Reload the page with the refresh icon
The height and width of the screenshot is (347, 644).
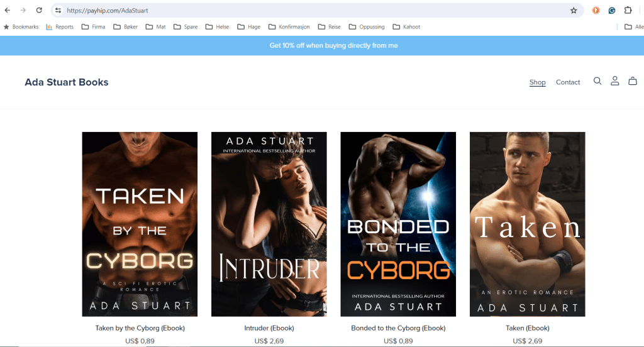tap(39, 11)
